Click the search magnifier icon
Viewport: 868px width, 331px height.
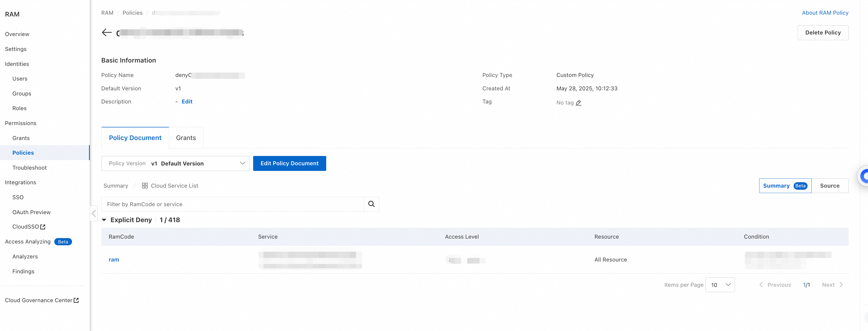point(371,204)
